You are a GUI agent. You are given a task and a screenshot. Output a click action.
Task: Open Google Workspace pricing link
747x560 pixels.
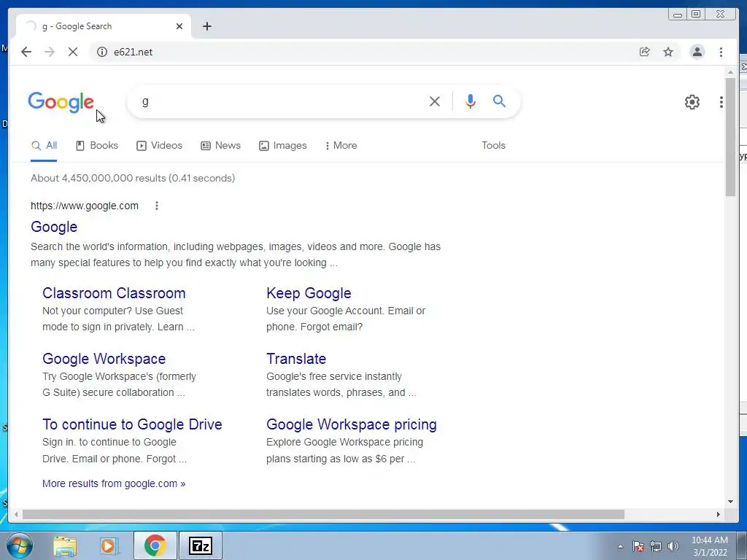coord(352,424)
